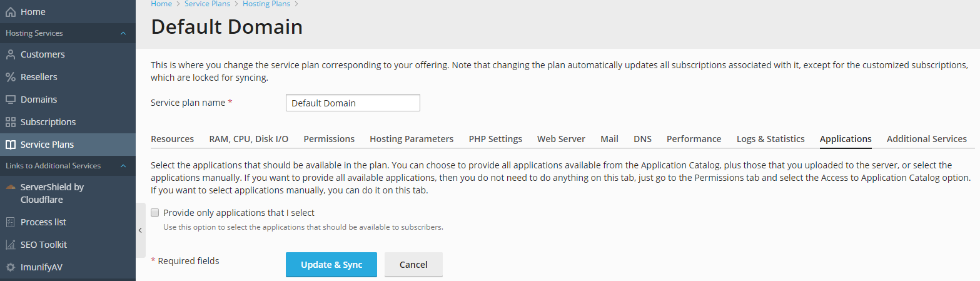Collapse the Hosting Services section

click(x=123, y=33)
